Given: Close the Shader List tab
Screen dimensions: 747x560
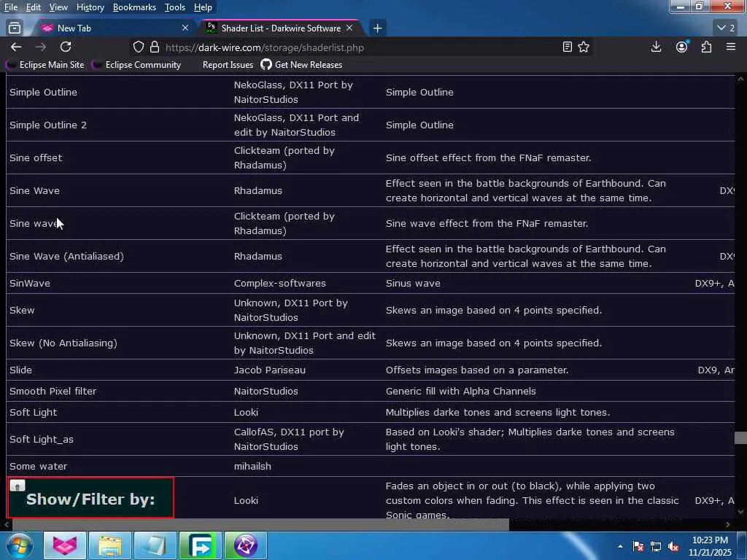Looking at the screenshot, I should point(349,28).
